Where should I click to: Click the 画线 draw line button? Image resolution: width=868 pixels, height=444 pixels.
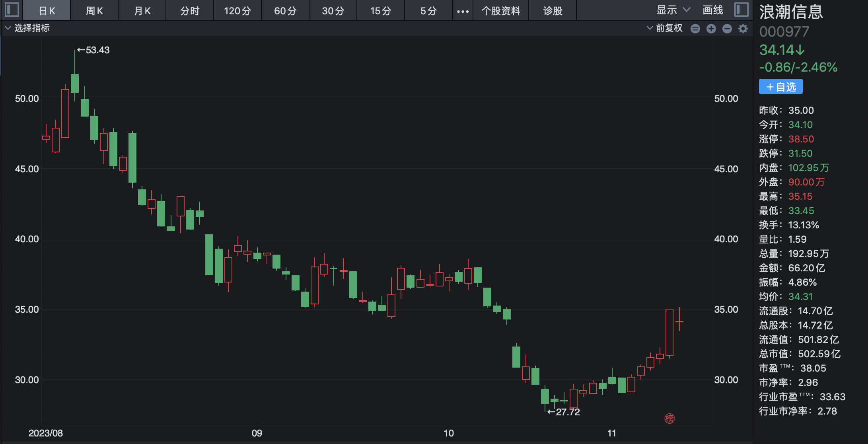[712, 10]
